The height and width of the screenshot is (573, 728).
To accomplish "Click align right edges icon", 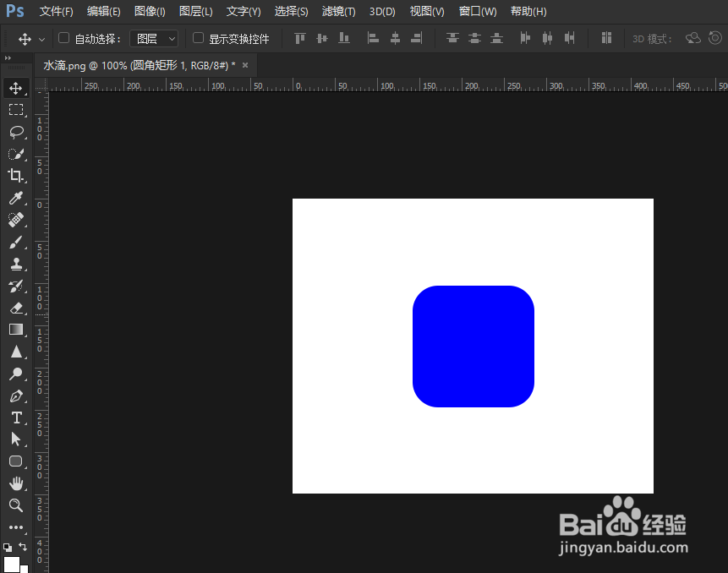I will point(417,38).
